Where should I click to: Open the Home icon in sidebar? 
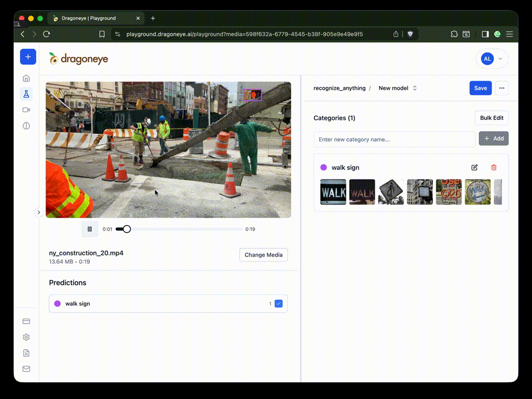tap(26, 78)
